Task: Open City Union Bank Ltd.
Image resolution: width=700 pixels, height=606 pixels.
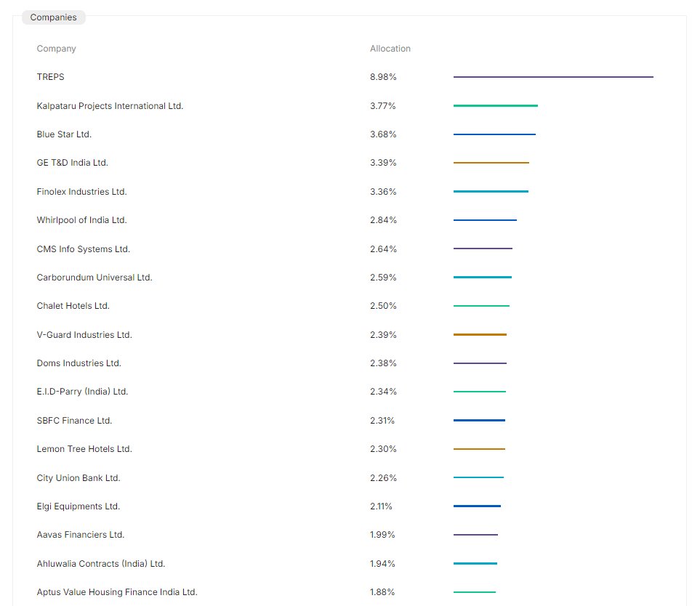Action: tap(78, 478)
